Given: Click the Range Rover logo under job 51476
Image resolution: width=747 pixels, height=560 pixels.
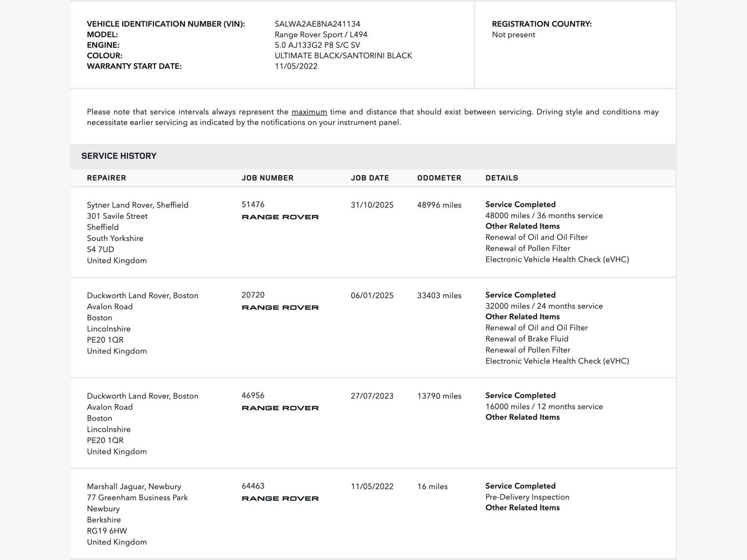Looking at the screenshot, I should coord(280,217).
